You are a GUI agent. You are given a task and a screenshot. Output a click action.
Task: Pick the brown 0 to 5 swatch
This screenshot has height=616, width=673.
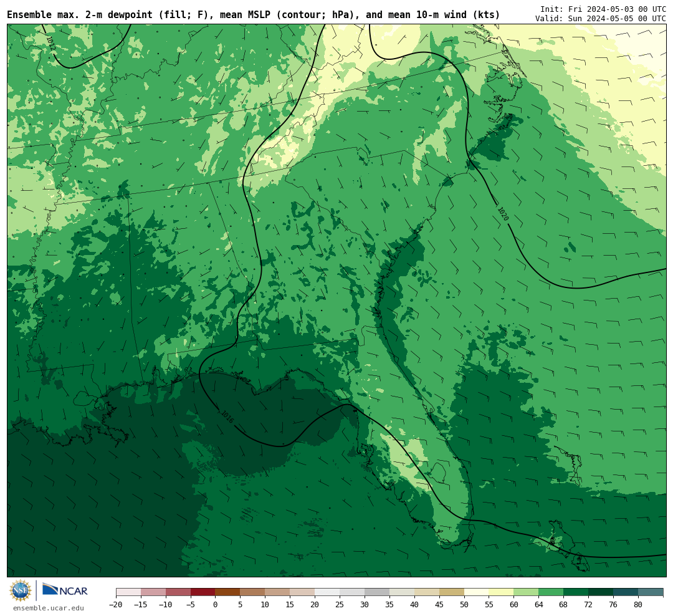coord(228,592)
